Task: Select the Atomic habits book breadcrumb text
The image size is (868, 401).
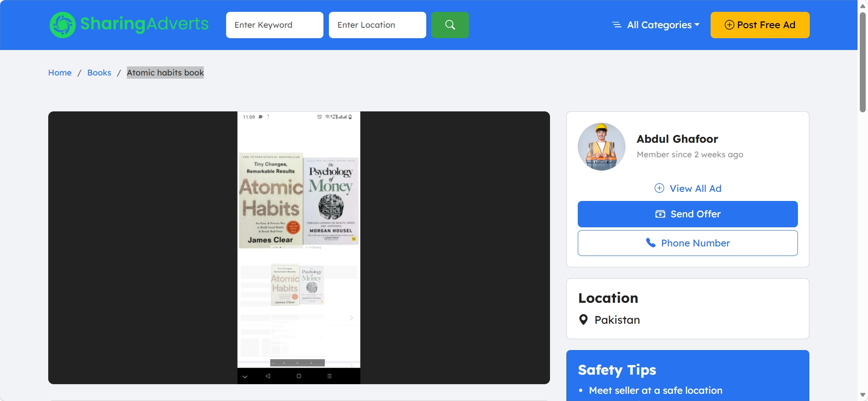Action: [x=165, y=73]
